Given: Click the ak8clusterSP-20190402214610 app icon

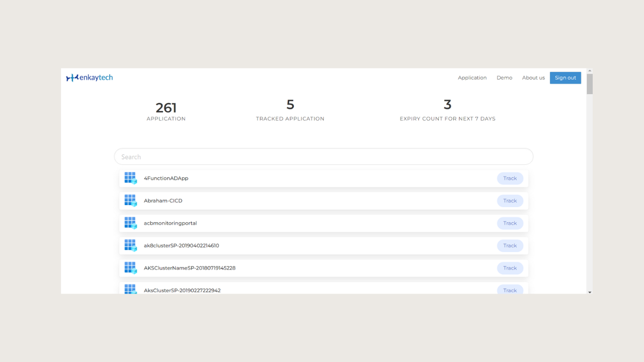Looking at the screenshot, I should [x=130, y=245].
